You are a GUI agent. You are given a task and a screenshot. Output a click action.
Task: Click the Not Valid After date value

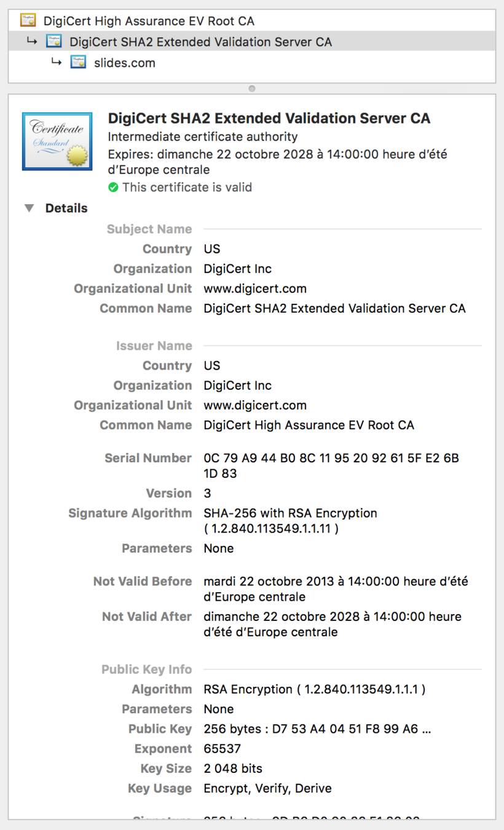click(x=333, y=624)
